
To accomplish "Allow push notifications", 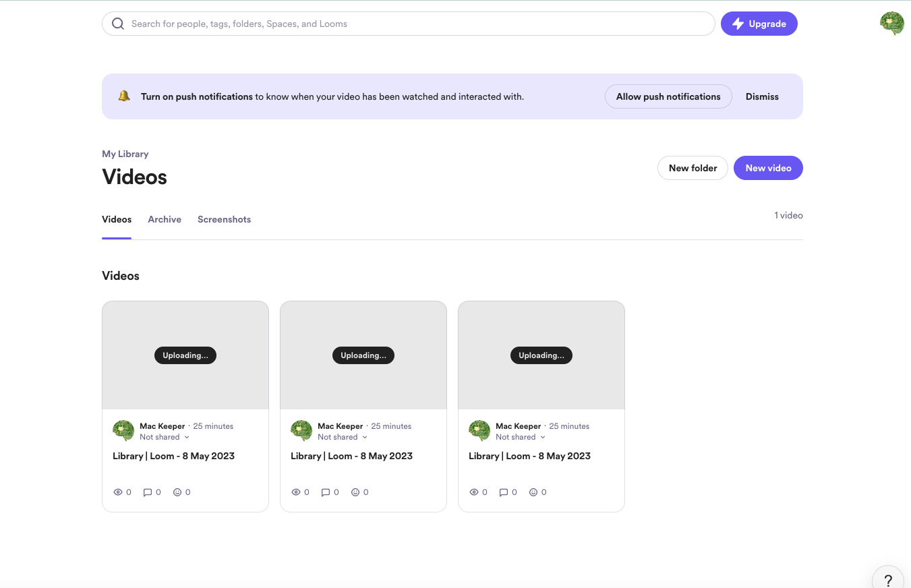I will click(x=668, y=96).
